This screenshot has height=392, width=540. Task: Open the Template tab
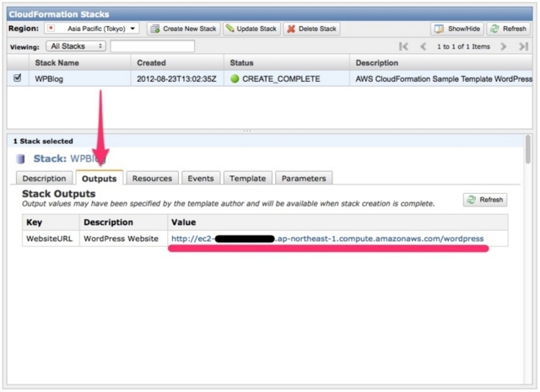247,178
